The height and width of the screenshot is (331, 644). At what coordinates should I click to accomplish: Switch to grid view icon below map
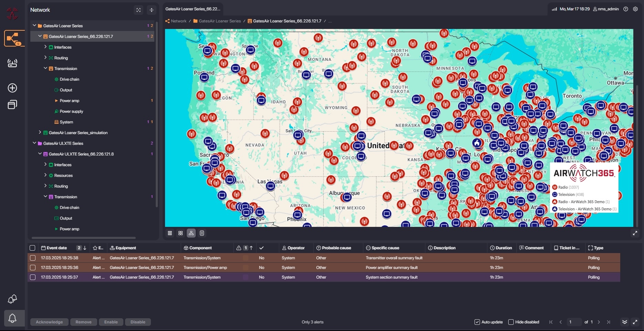coord(181,233)
